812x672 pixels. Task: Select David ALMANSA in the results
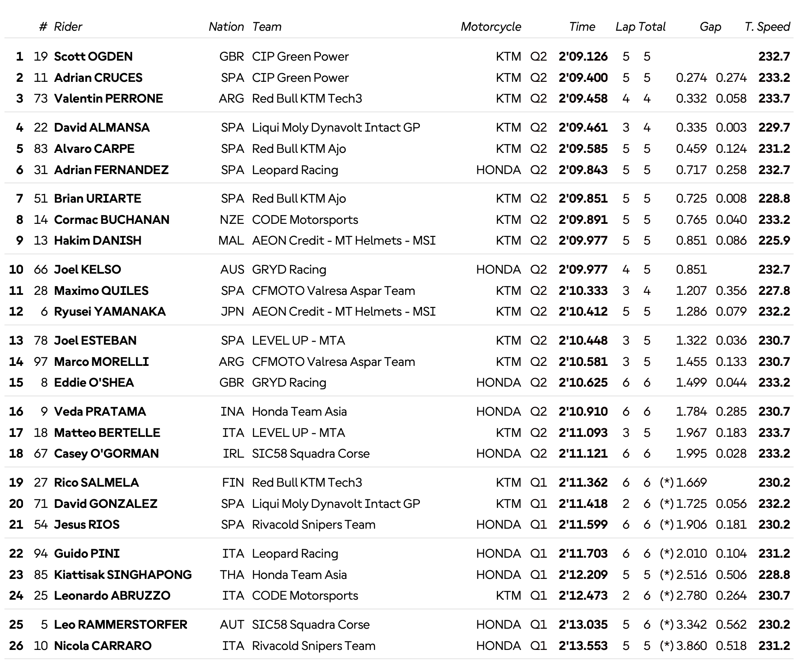[102, 127]
